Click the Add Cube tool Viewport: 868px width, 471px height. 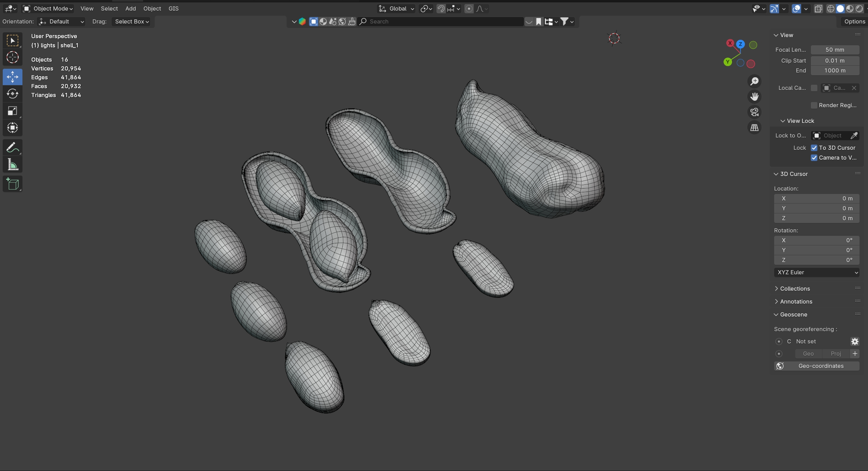click(x=13, y=184)
